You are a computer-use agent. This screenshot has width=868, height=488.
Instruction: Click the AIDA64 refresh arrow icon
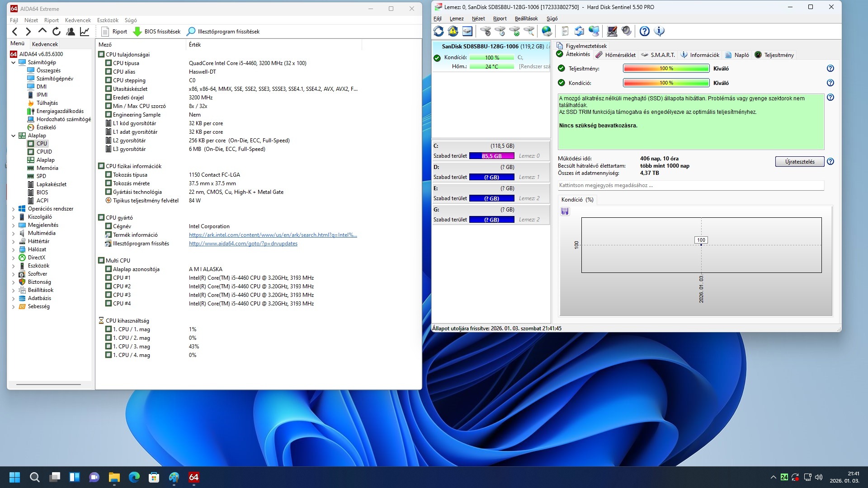57,32
